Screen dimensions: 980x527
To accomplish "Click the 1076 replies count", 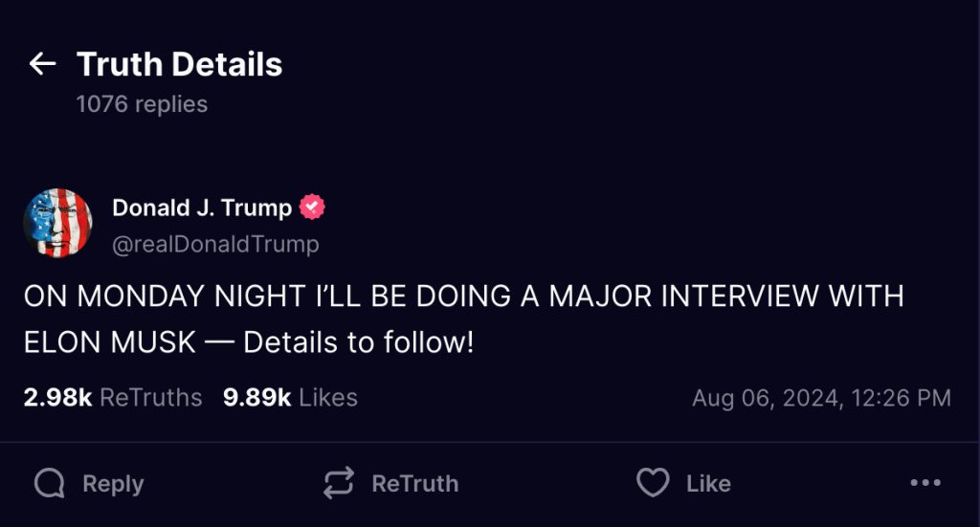I will pyautogui.click(x=142, y=104).
